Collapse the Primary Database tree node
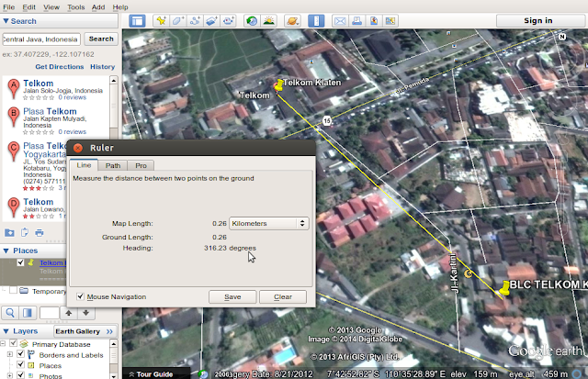This screenshot has height=379, width=588. 3,343
